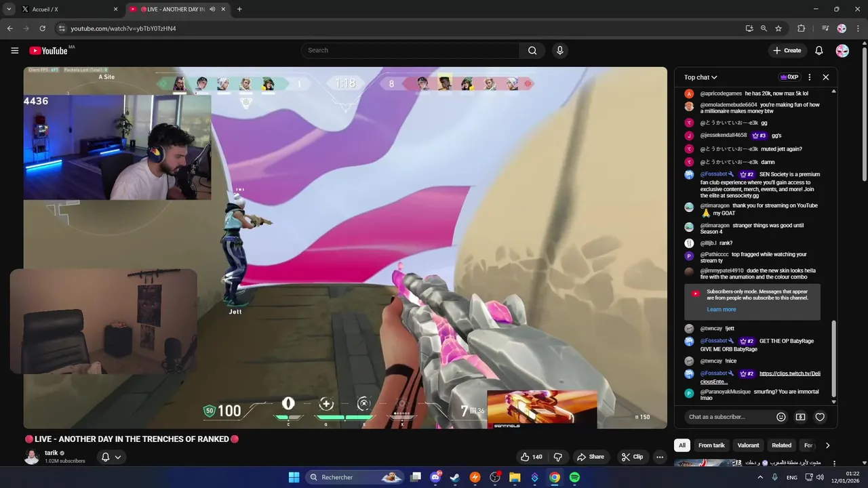Jump to latest chat with down arrow
This screenshot has height=488, width=868.
tap(834, 402)
